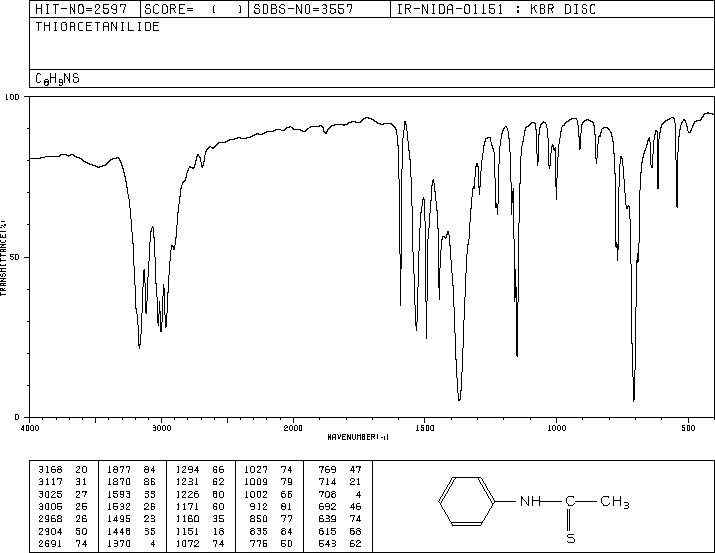Click the TRANSMITTANCE axis title

(x=3, y=258)
